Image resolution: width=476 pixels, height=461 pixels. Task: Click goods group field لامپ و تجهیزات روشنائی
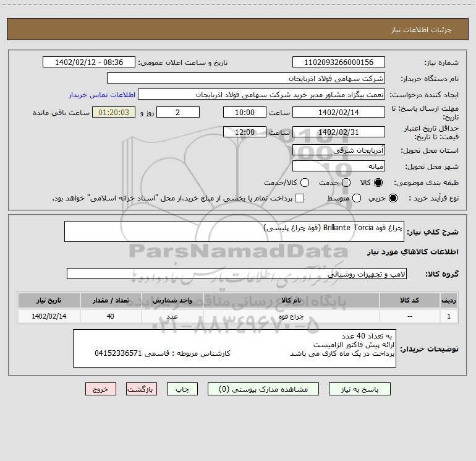coord(237,274)
